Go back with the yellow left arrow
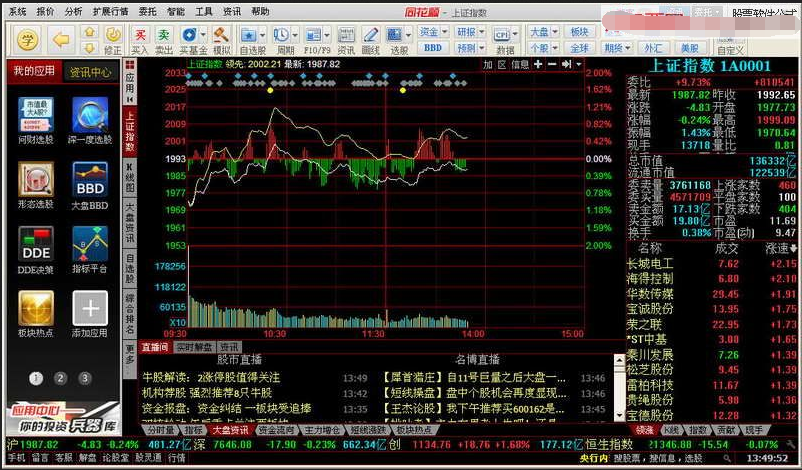Image resolution: width=802 pixels, height=470 pixels. pos(61,39)
